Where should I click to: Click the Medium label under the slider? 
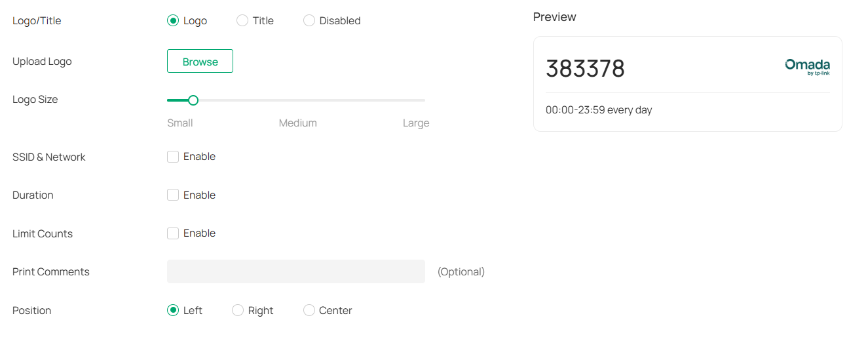297,123
